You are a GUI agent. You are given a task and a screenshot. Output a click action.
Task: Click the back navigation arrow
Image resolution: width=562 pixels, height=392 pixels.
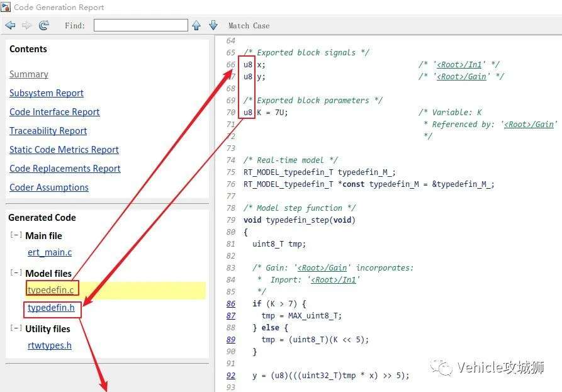[x=11, y=25]
